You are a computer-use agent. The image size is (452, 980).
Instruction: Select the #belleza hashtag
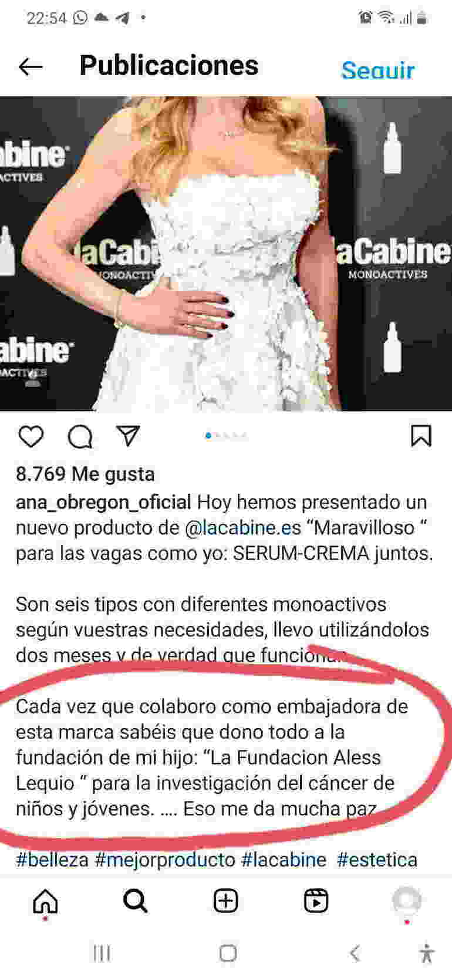[x=52, y=860]
